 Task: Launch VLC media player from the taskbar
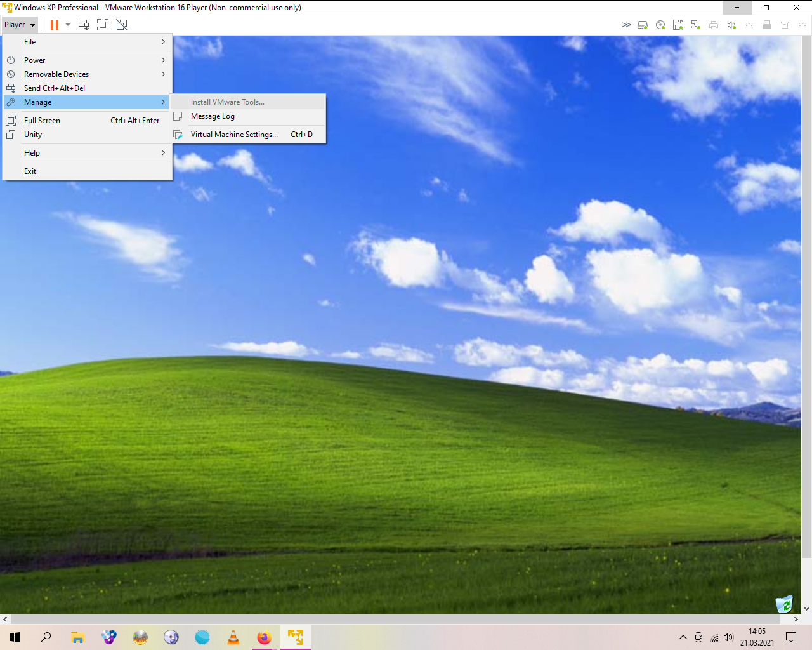coord(233,637)
